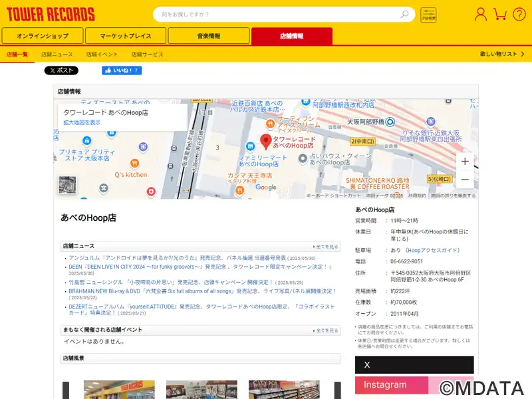Click the search magnifier icon
The image size is (532, 399).
coord(404,14)
